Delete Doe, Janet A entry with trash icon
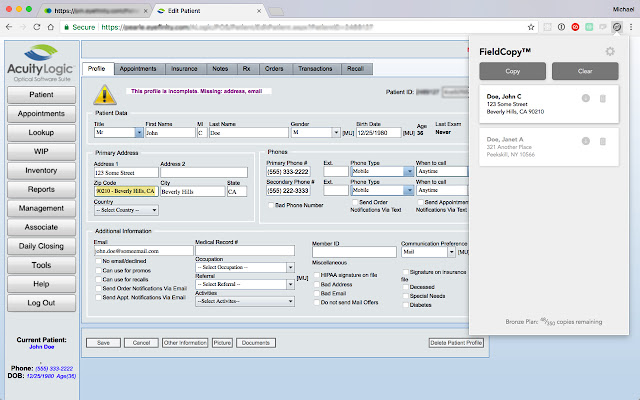The image size is (640, 400). pos(602,141)
